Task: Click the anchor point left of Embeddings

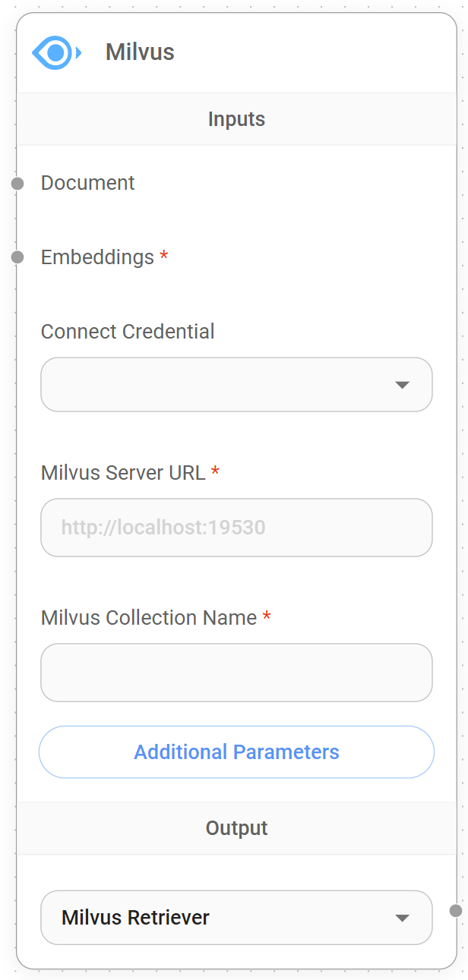Action: pos(17,257)
